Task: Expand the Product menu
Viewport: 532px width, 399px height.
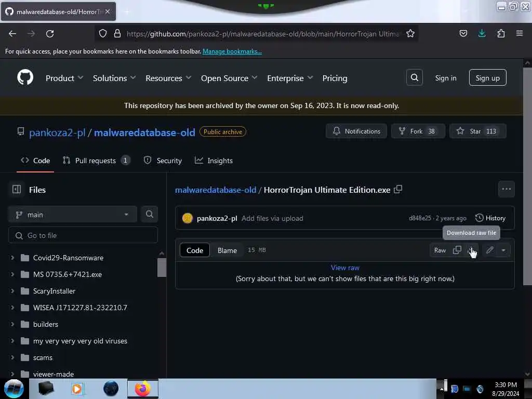Action: pos(64,78)
